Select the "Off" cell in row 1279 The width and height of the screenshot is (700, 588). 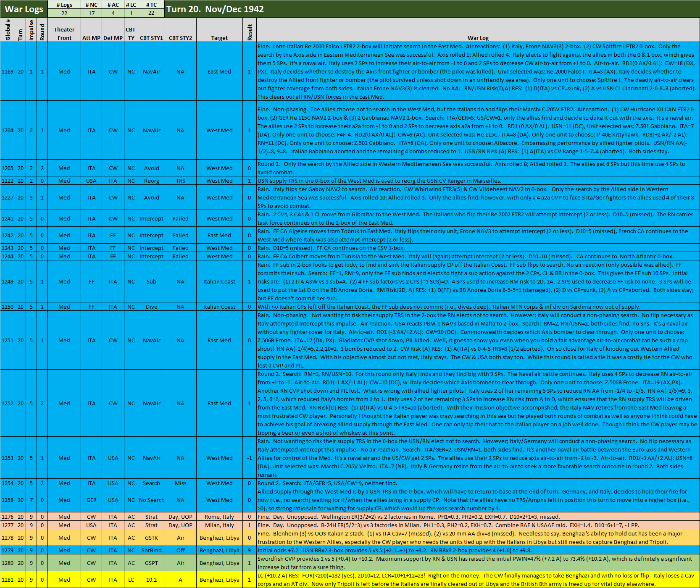coord(180,550)
